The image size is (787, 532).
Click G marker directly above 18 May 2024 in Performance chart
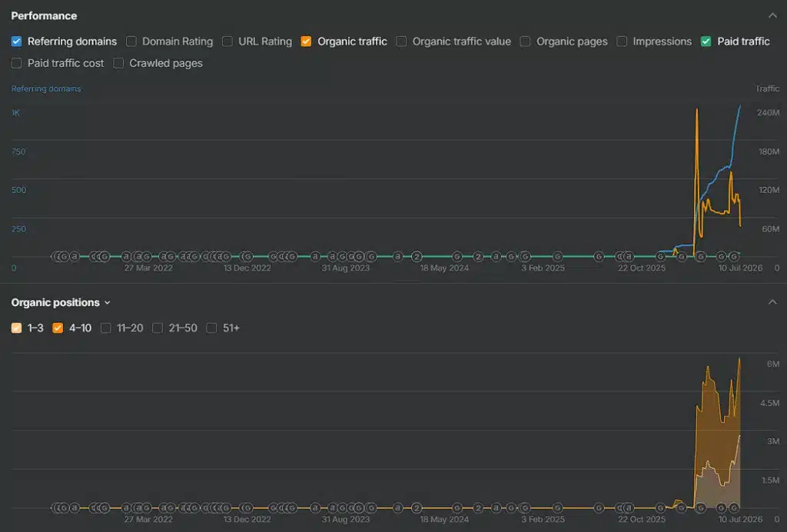pyautogui.click(x=457, y=257)
